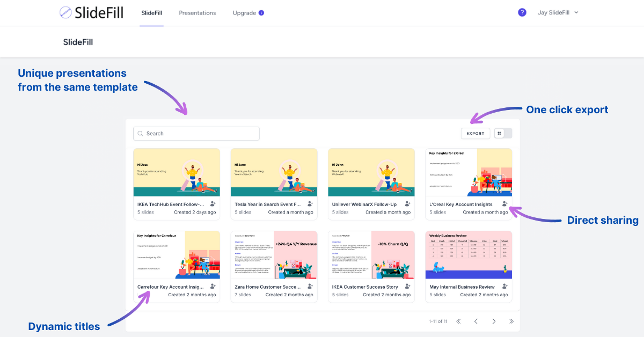This screenshot has height=337, width=644.
Task: Go to previous page of presentations
Action: pyautogui.click(x=476, y=321)
